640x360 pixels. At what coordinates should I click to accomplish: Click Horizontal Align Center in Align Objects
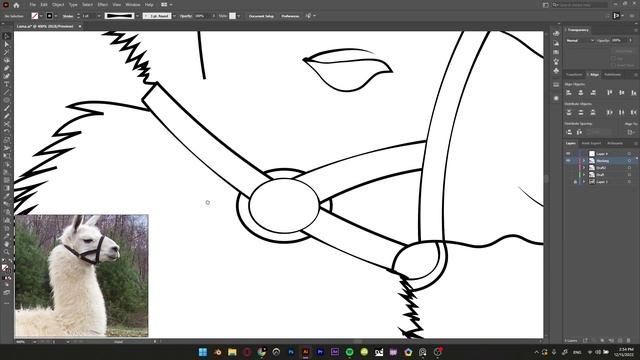tap(580, 93)
